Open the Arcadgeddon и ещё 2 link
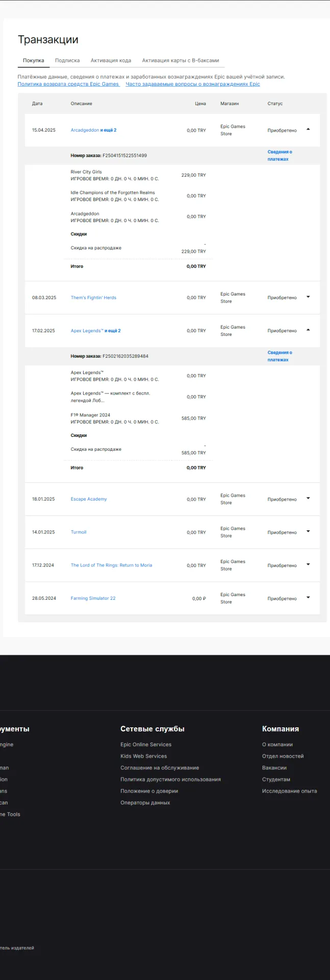Screen dimensions: 330x980 tap(93, 130)
